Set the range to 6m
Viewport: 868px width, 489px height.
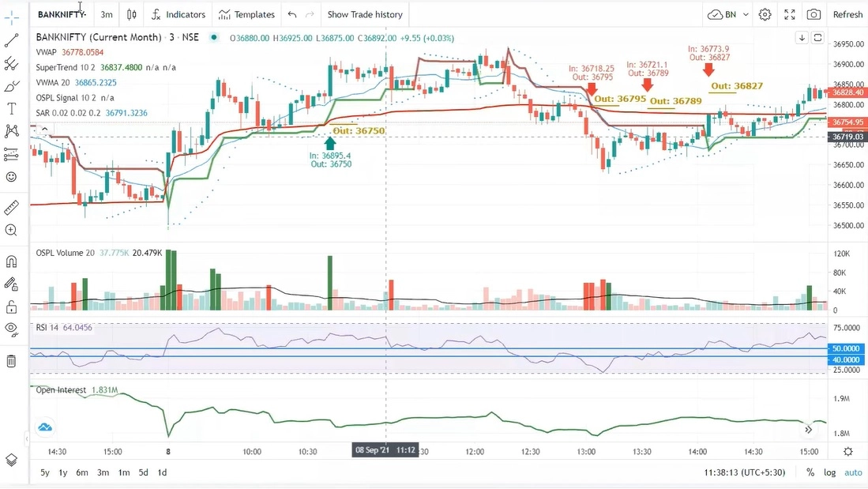click(x=82, y=472)
